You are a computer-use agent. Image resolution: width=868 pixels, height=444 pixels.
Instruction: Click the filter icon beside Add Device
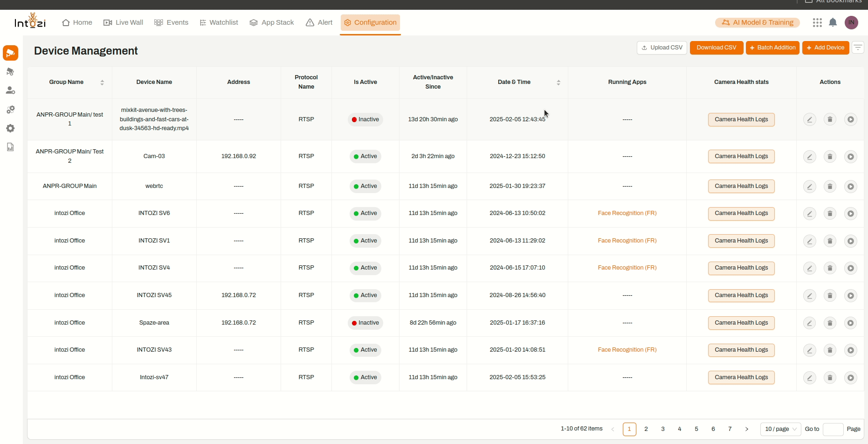[x=858, y=47]
